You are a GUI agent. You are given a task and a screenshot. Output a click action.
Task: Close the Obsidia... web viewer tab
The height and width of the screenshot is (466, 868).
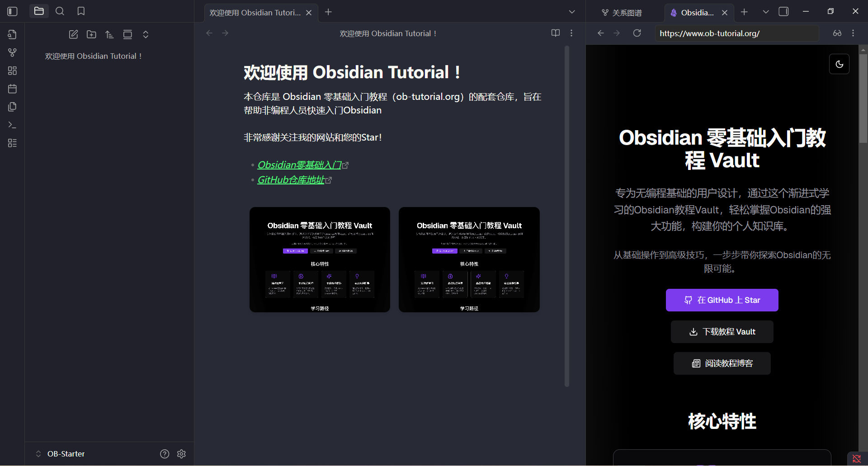pos(725,13)
